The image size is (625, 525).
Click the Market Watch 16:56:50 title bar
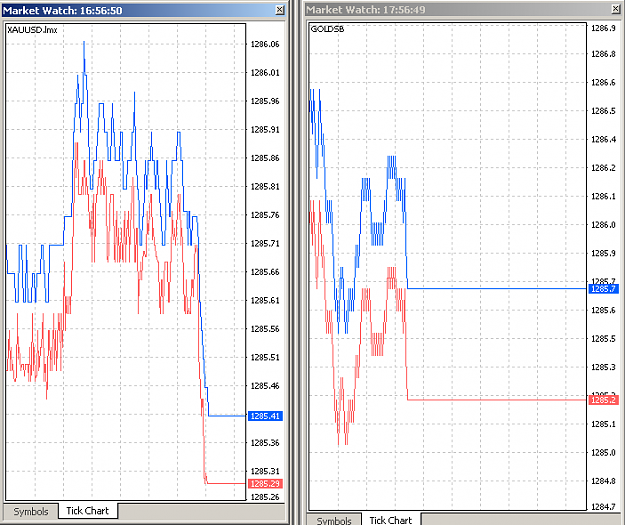(140, 10)
